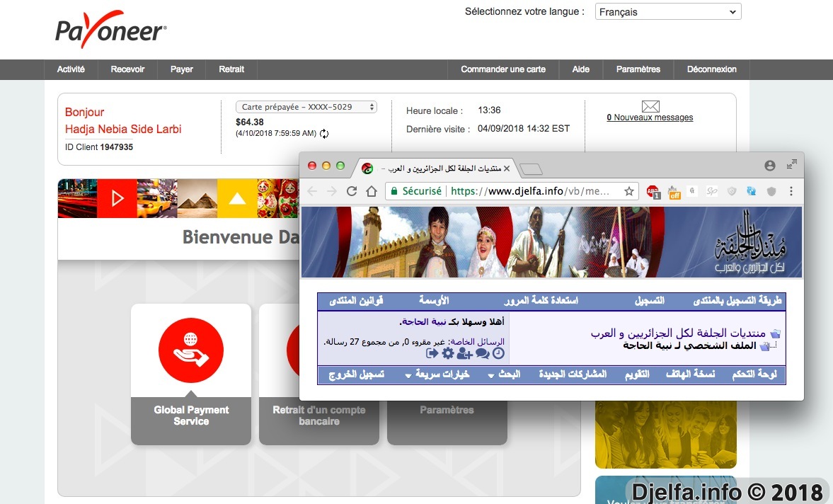The width and height of the screenshot is (833, 504).
Task: Click the الأوسمة link
Action: coord(434,301)
